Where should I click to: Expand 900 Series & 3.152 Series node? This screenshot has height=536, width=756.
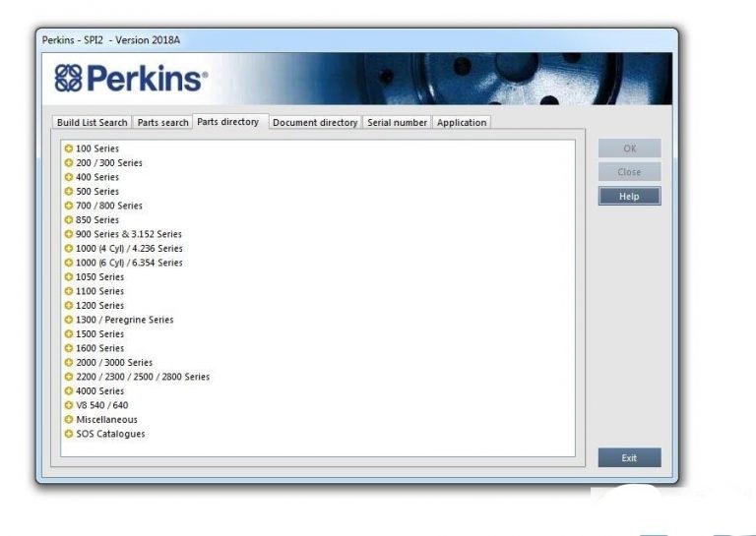69,234
